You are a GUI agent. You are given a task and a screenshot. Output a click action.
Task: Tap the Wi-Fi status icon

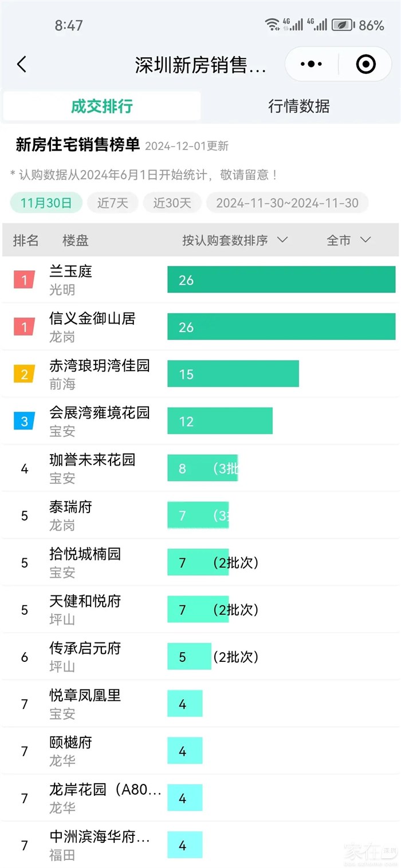click(x=272, y=25)
